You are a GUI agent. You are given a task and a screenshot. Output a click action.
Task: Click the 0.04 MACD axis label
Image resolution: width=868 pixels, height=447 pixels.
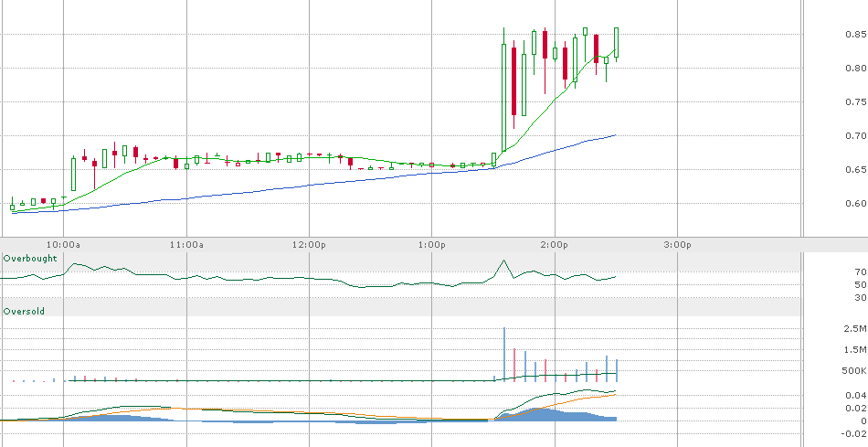(x=855, y=396)
